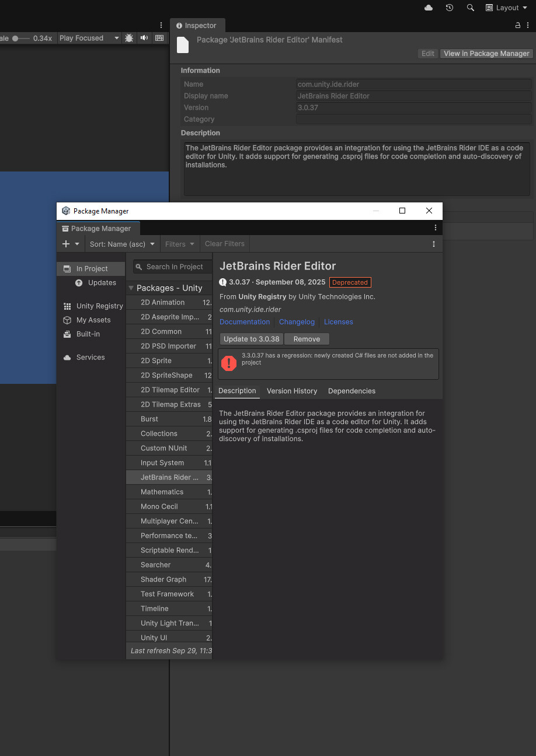Collapse the Packages - Unity group
536x756 pixels.
[x=131, y=288]
